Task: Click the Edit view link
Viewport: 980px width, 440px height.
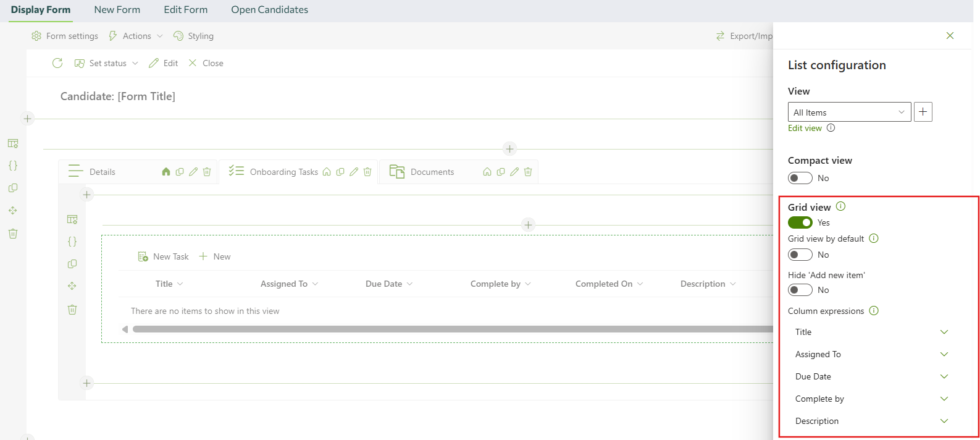Action: coord(805,128)
